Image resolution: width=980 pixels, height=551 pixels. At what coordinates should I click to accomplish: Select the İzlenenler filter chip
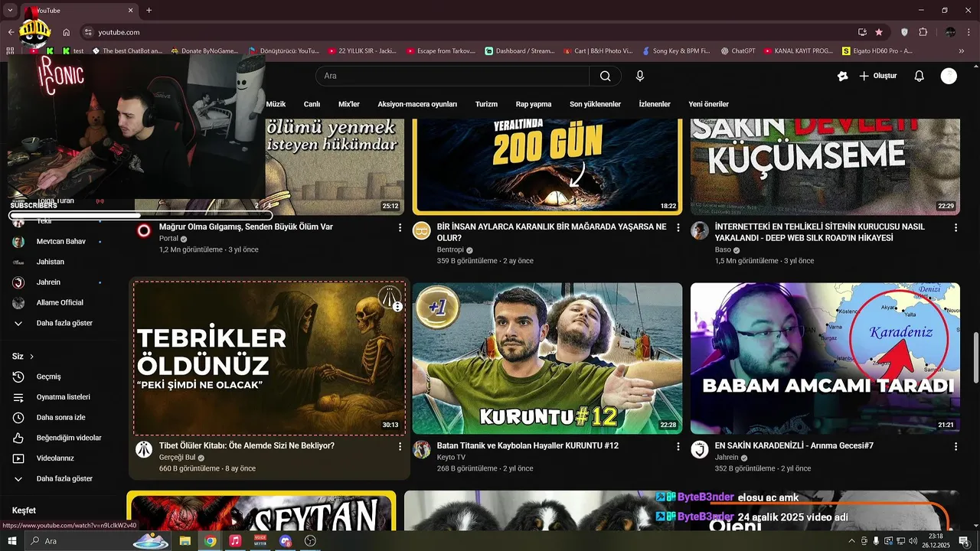point(655,104)
